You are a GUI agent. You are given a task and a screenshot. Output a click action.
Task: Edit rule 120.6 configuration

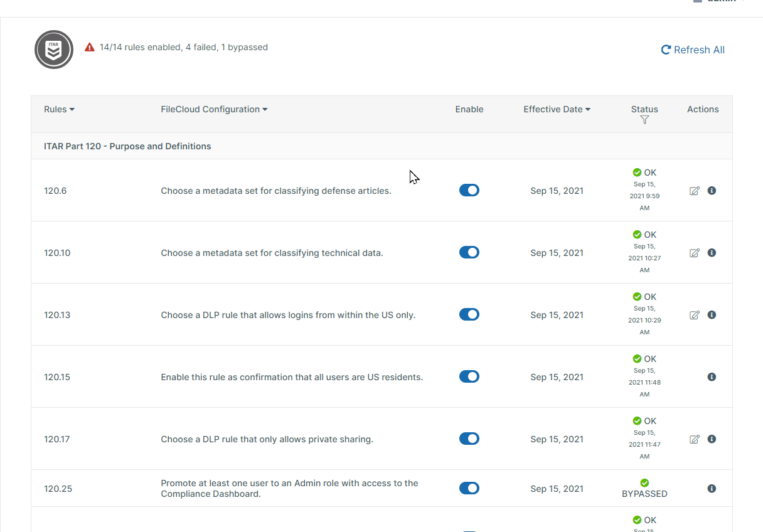[x=695, y=191]
